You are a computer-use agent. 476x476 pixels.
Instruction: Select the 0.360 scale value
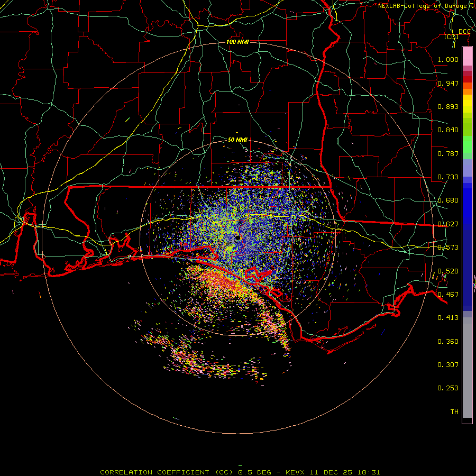click(448, 342)
